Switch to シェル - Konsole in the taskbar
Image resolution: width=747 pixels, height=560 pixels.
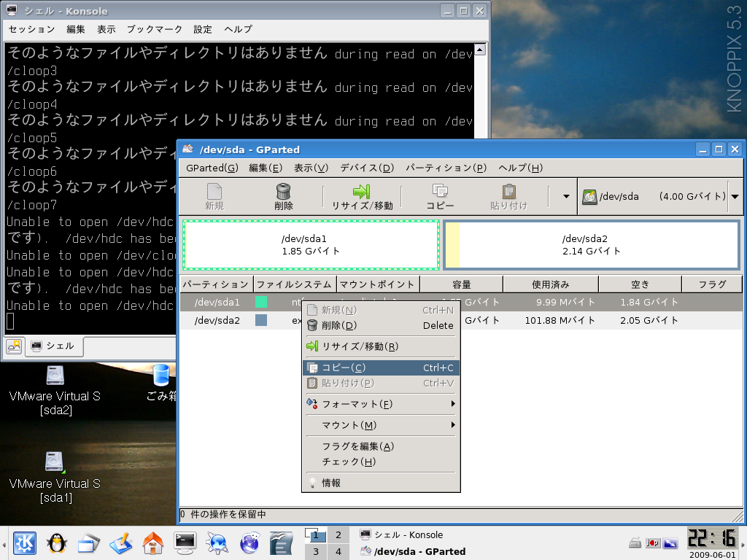[402, 534]
